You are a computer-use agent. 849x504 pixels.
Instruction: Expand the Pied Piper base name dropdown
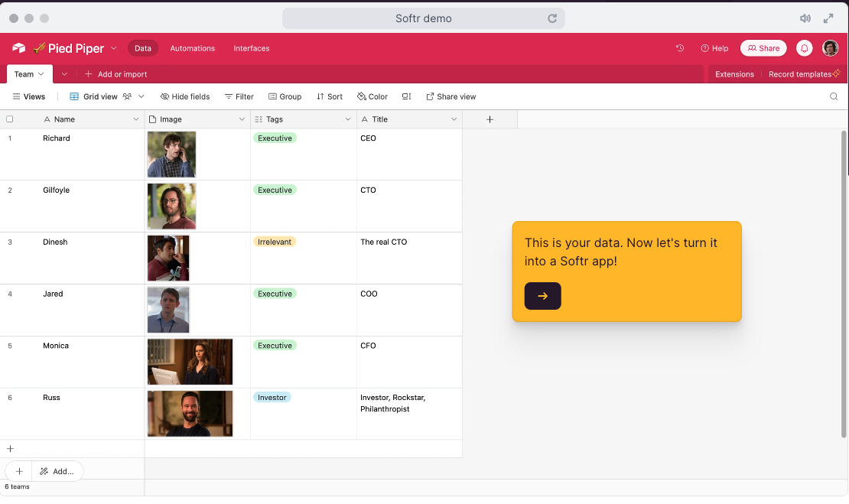(114, 48)
